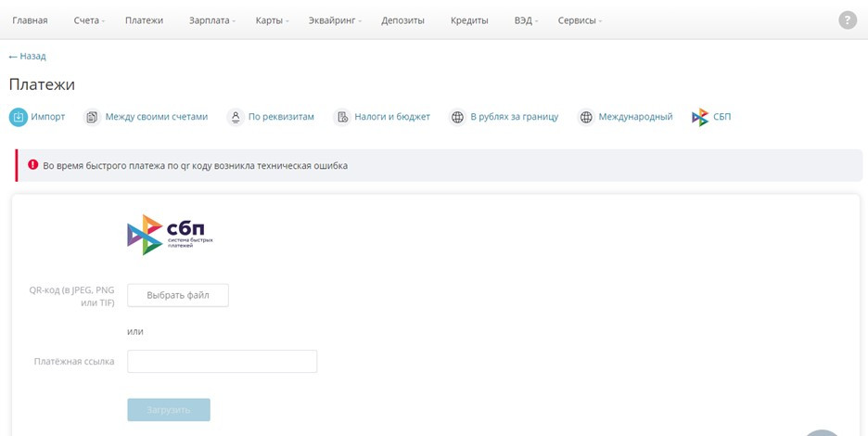The width and height of the screenshot is (868, 436).
Task: Select В рублях за границу payment type
Action: pos(515,117)
